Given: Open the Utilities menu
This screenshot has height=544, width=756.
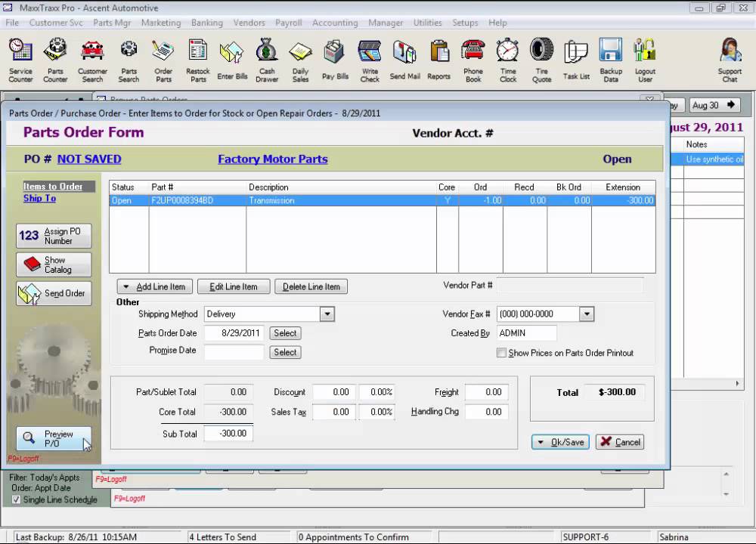Looking at the screenshot, I should click(427, 23).
